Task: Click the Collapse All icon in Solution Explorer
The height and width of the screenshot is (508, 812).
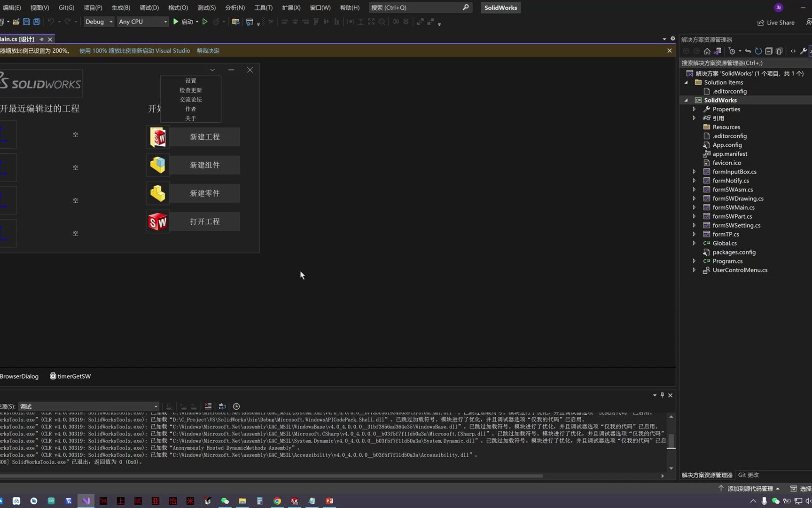Action: point(769,51)
